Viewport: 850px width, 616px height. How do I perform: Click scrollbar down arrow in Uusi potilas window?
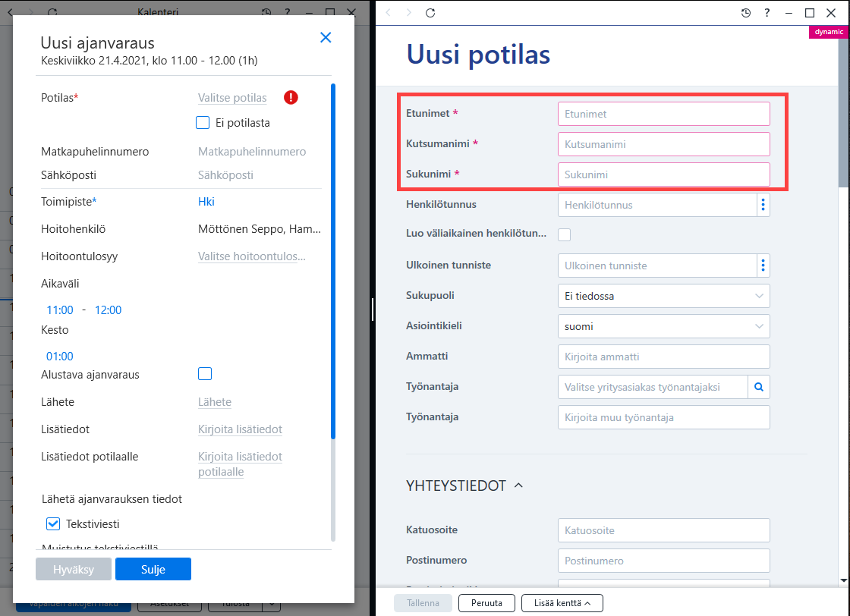pyautogui.click(x=843, y=580)
